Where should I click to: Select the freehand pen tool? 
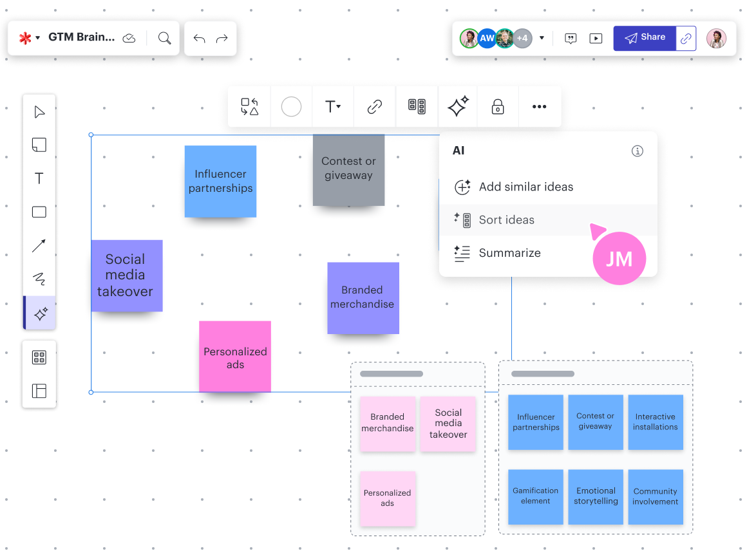[x=39, y=279]
